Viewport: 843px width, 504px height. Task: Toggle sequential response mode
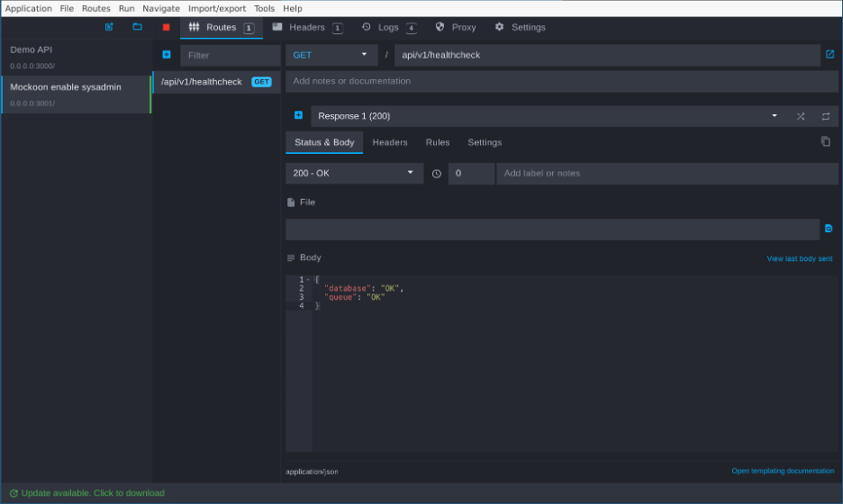tap(825, 116)
